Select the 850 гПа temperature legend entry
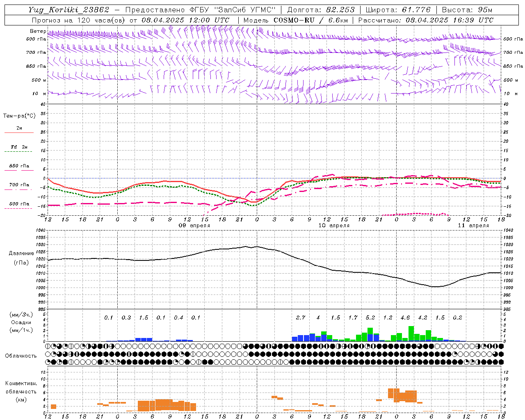This screenshot has height=420, width=525. 19,166
